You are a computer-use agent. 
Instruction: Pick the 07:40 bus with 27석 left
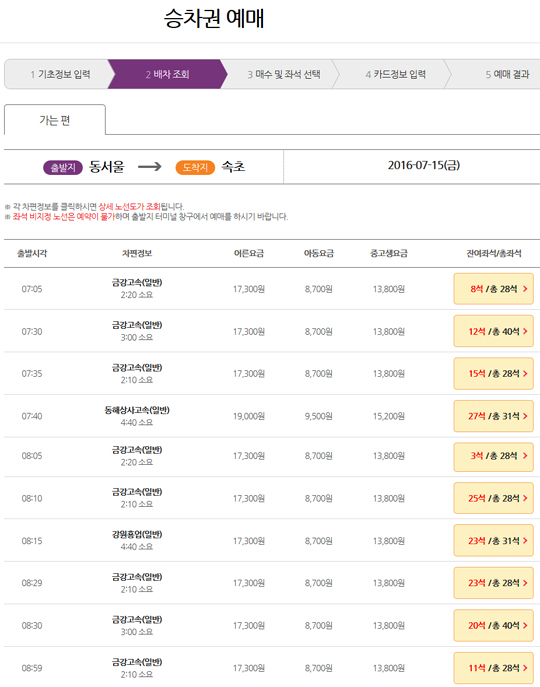point(494,416)
